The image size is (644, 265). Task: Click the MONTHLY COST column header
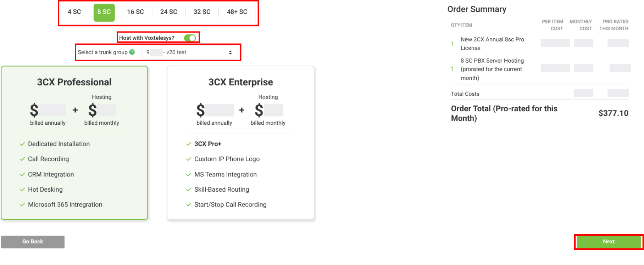pyautogui.click(x=581, y=25)
